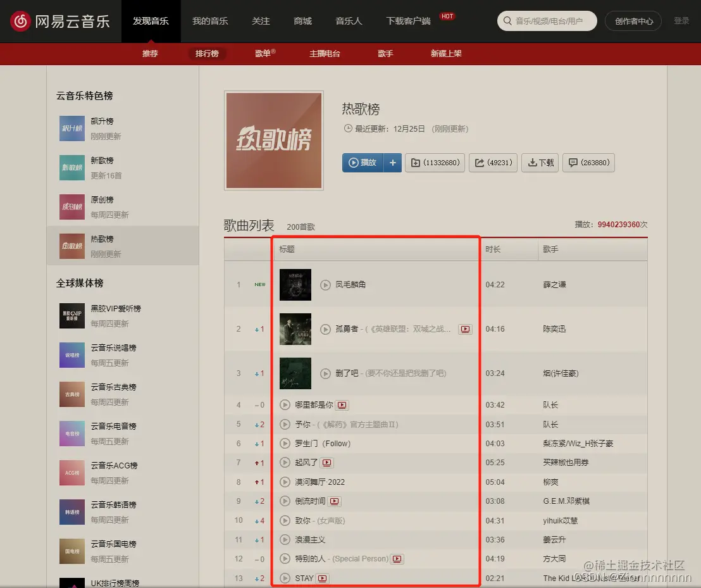The image size is (701, 588).
Task: Play the song 孤勇者
Action: 325,329
